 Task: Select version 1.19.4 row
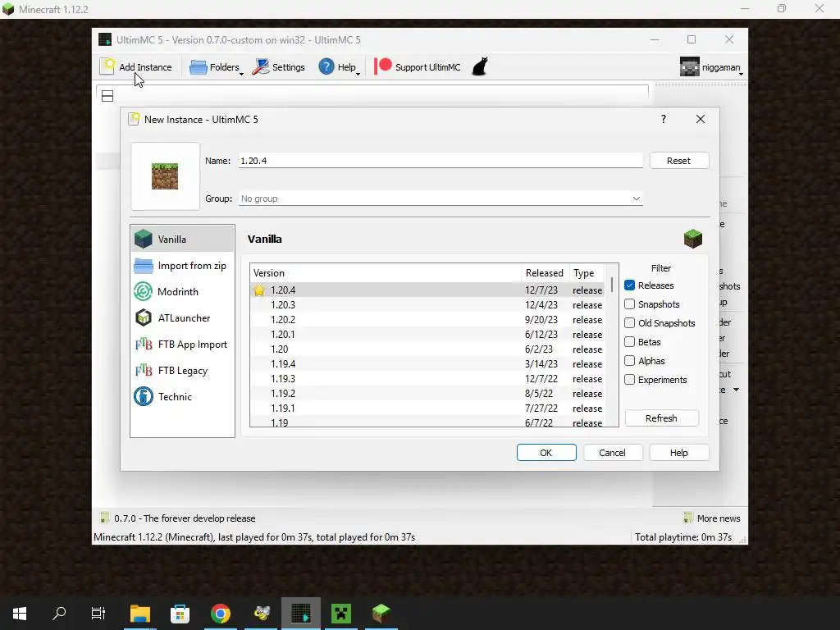click(427, 363)
